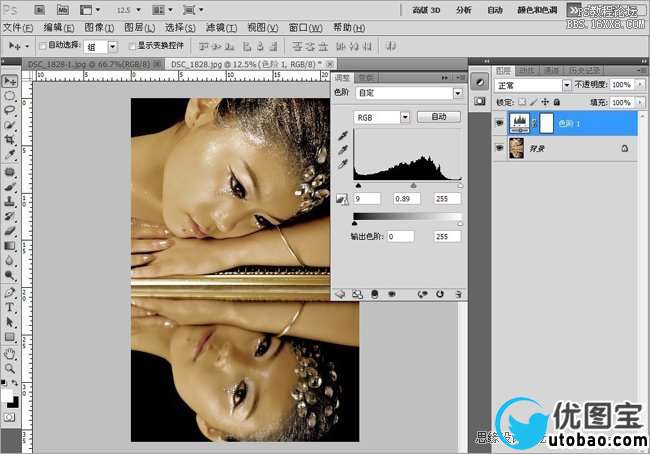Select the Pen tool
650x454 pixels.
9,293
